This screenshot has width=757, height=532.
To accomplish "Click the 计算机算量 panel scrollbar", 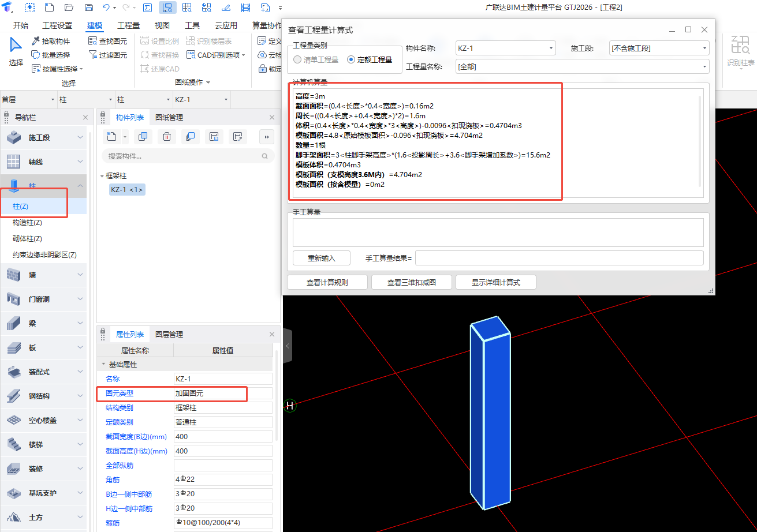I will click(x=700, y=142).
